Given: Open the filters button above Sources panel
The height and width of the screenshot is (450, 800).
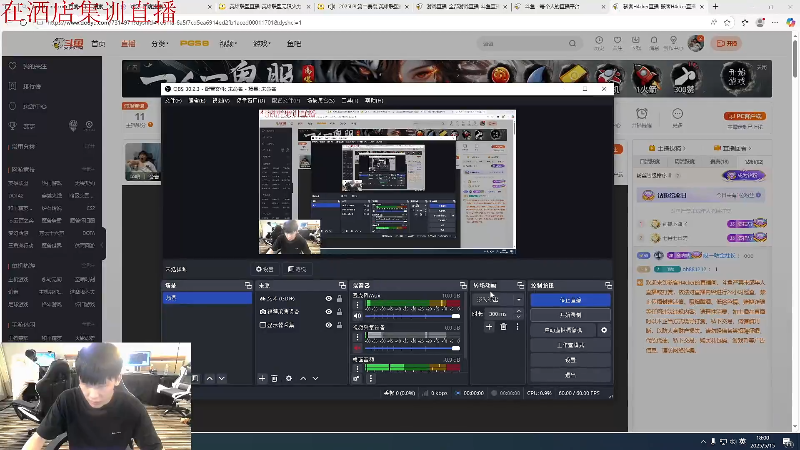Looking at the screenshot, I should (297, 269).
